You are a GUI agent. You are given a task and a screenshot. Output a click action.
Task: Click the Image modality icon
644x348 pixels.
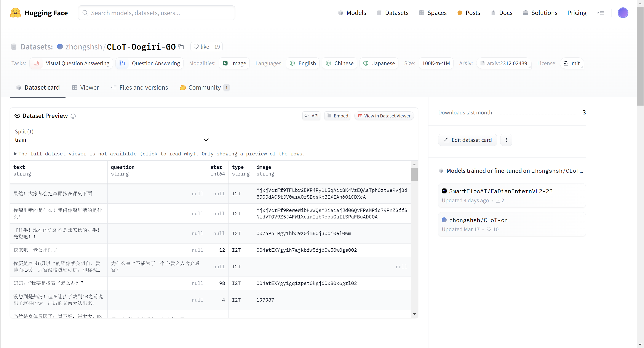tap(225, 63)
